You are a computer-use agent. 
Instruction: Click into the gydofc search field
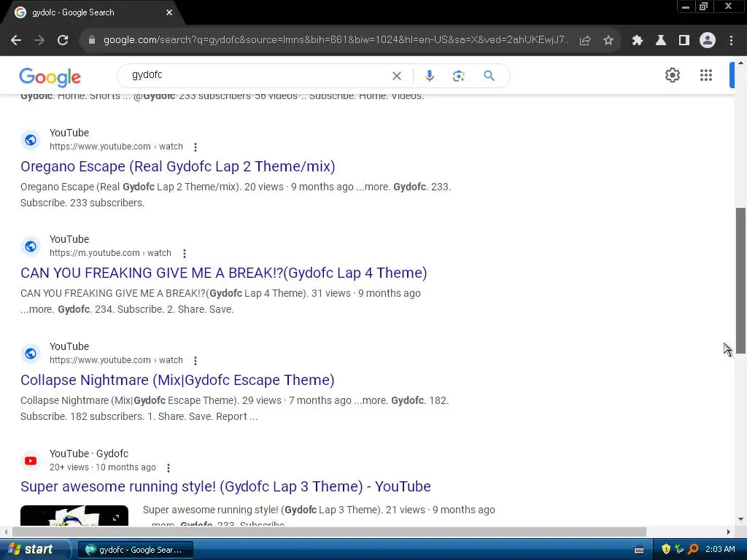(x=258, y=75)
